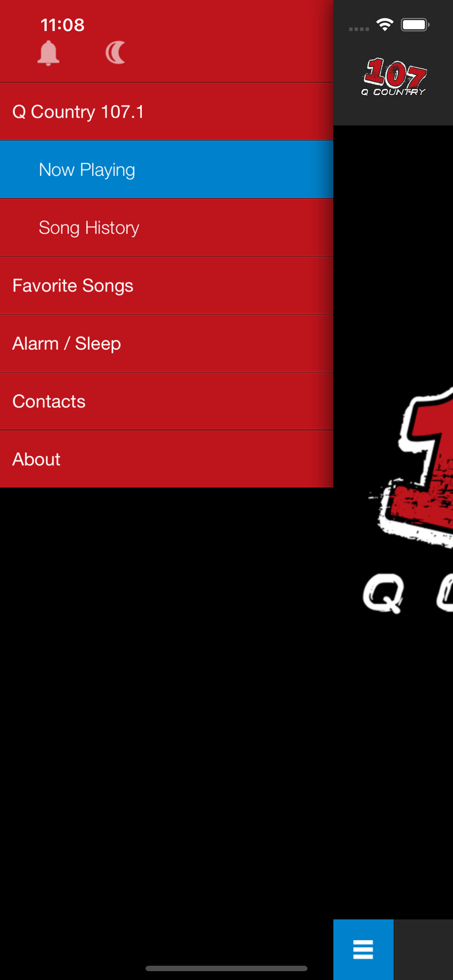Choose Contacts from the side menu

click(167, 401)
